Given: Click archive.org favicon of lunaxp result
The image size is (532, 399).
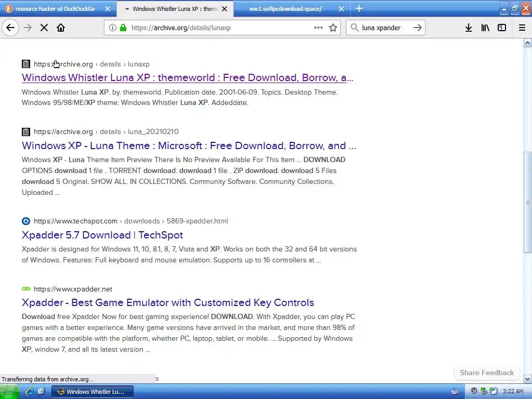Looking at the screenshot, I should coord(26,64).
